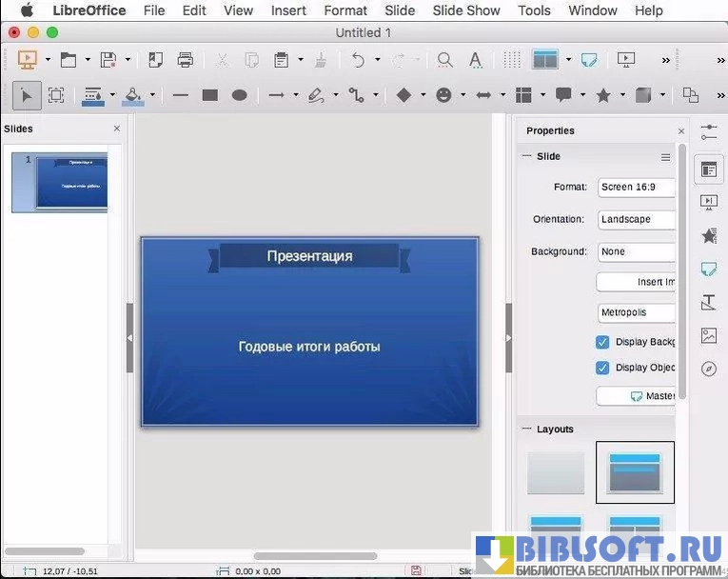The width and height of the screenshot is (728, 579).
Task: Open the Find & Replace magnifier icon
Action: (445, 60)
